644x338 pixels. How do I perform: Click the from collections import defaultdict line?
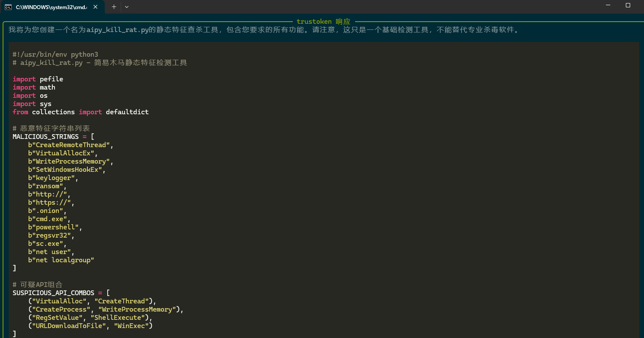80,112
